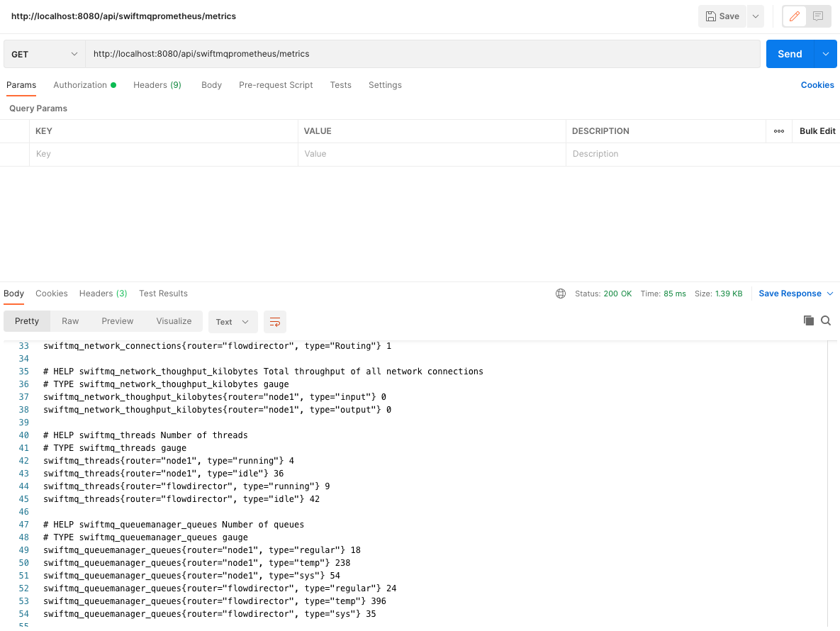The height and width of the screenshot is (631, 840).
Task: Open three-dots column options
Action: point(779,131)
